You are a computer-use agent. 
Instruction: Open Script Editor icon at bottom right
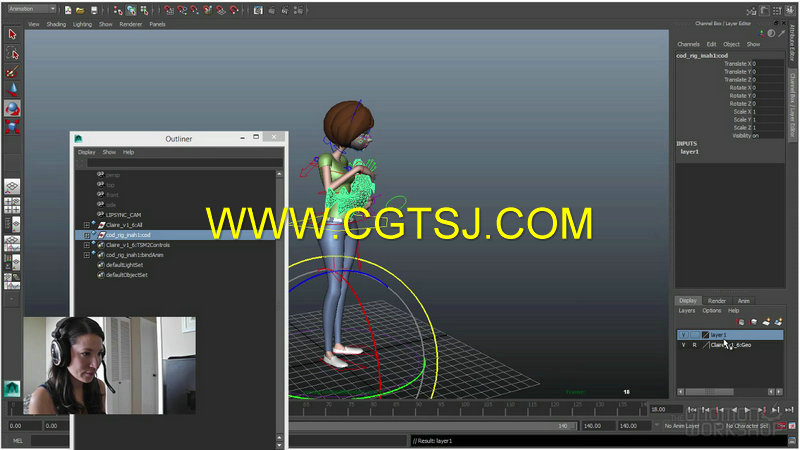pos(792,441)
